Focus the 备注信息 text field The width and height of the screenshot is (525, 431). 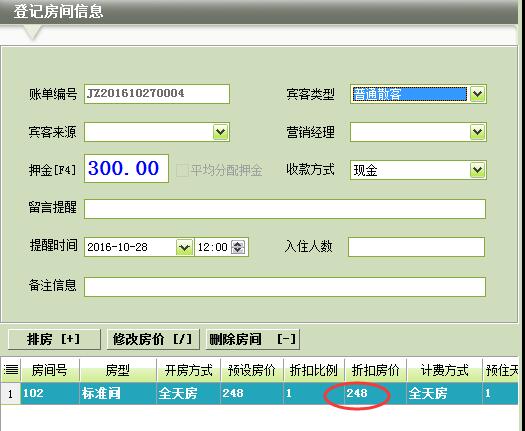point(285,287)
